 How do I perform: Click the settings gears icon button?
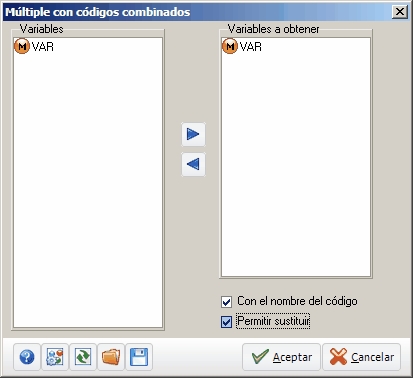point(55,357)
